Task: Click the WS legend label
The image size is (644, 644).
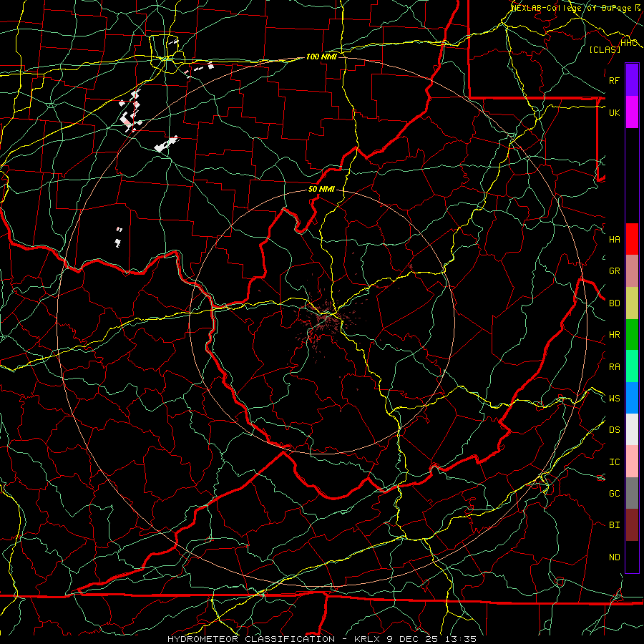Action: click(615, 398)
